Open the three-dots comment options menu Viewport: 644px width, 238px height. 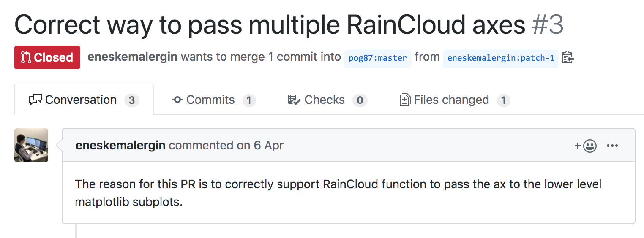click(612, 146)
